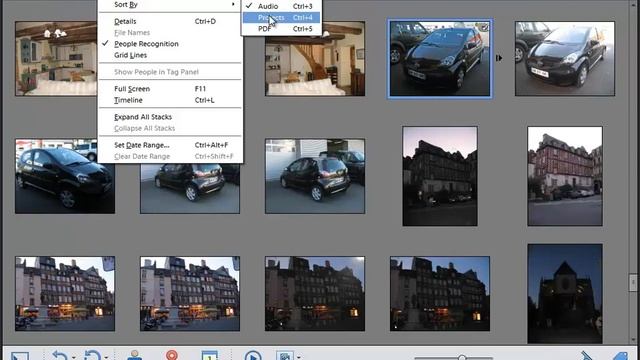This screenshot has width=640, height=360.
Task: Click the Editor icon in bottom bar
Action: coord(284,355)
